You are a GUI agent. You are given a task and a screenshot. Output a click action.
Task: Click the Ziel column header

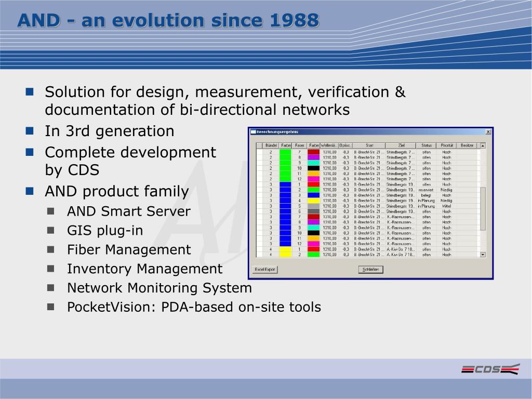(x=401, y=145)
